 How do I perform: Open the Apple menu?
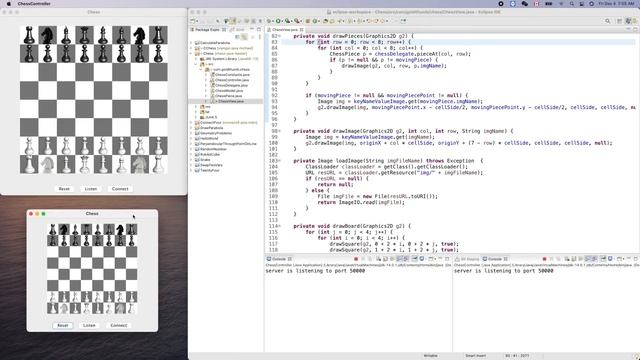[8, 4]
